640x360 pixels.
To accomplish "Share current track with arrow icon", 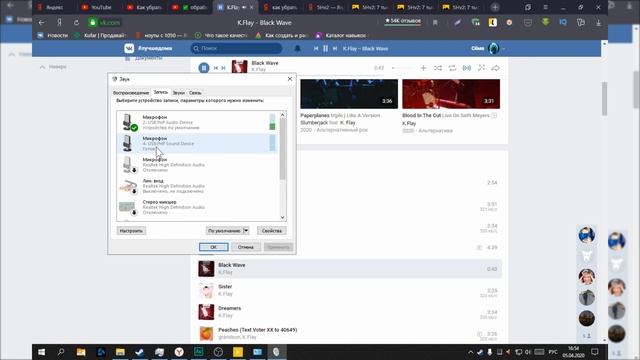I will point(495,68).
